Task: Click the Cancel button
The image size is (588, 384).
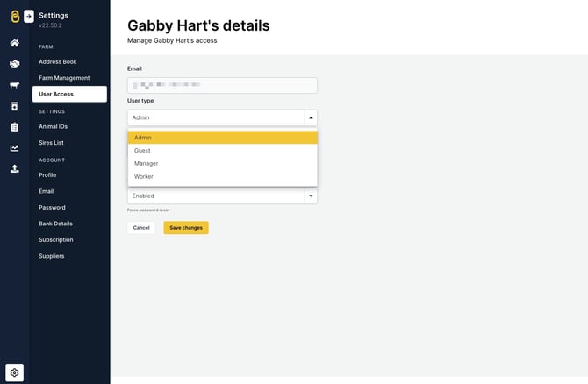Action: tap(140, 228)
